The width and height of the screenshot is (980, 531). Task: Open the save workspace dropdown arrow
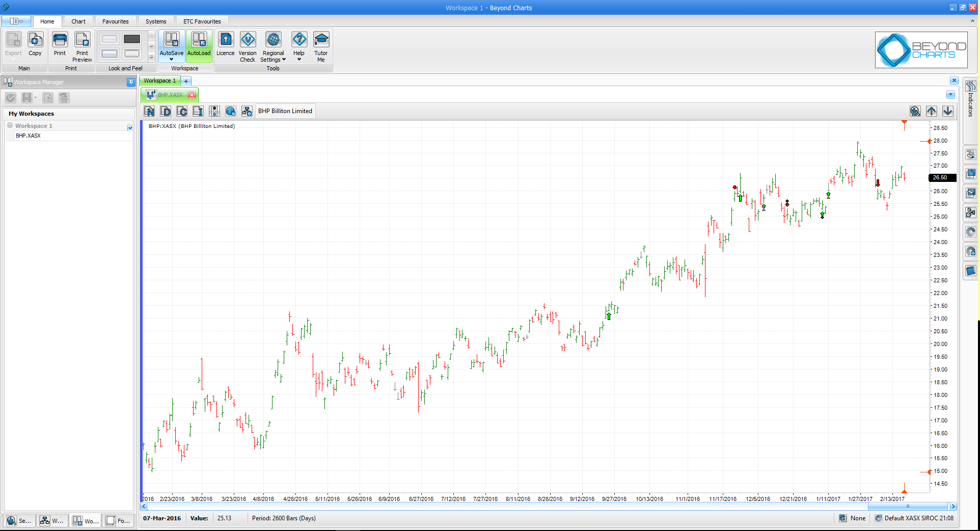(36, 98)
